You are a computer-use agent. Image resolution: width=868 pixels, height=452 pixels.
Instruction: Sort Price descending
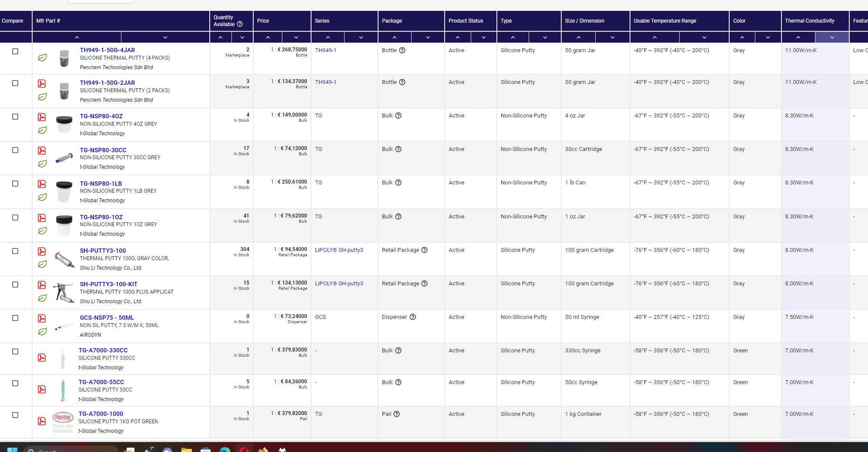coord(296,37)
